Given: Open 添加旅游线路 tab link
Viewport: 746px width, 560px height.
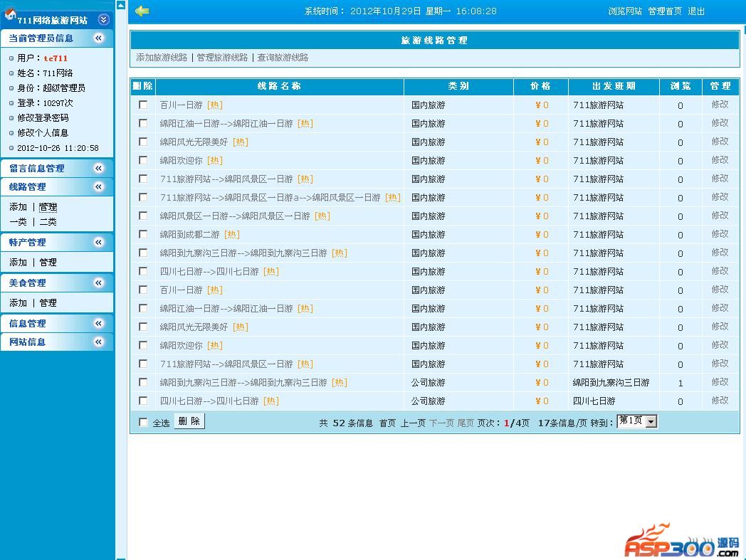Looking at the screenshot, I should [162, 58].
